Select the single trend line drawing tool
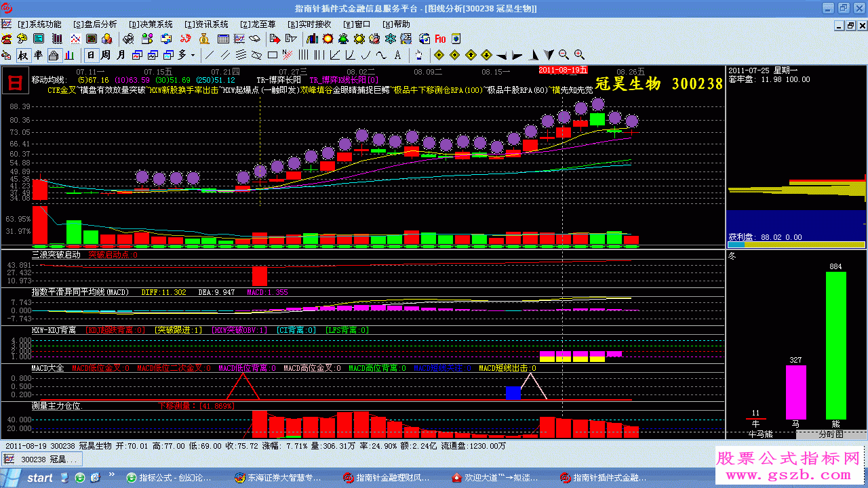 click(x=210, y=55)
